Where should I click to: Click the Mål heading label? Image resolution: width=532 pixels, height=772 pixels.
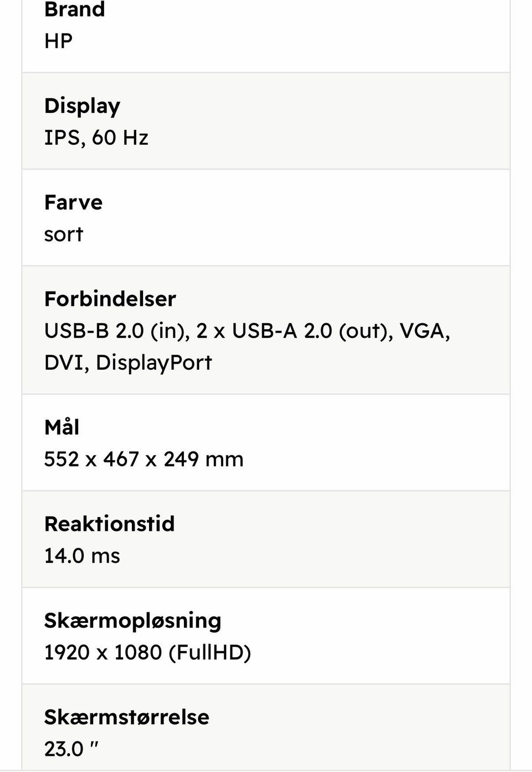62,427
